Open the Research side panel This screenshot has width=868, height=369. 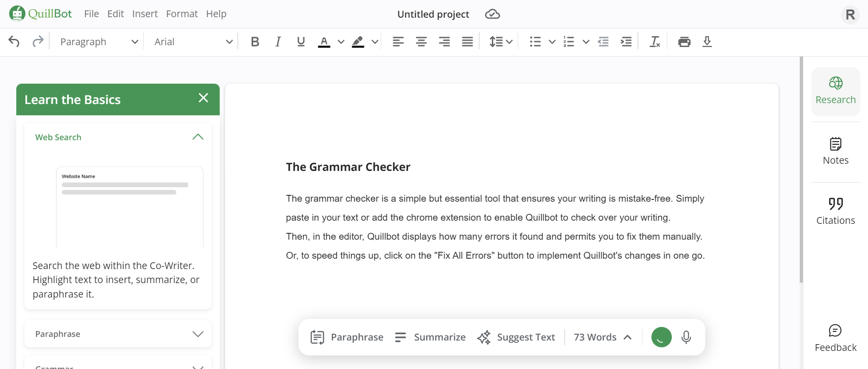pos(835,91)
